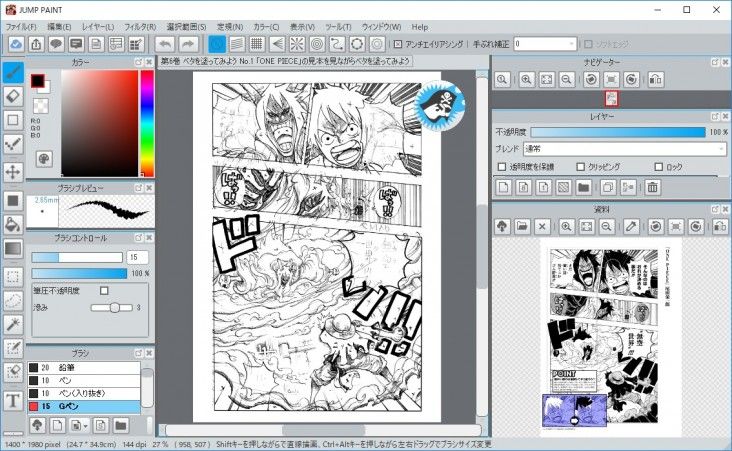
Task: Undock the 資料 panel
Action: [x=715, y=210]
